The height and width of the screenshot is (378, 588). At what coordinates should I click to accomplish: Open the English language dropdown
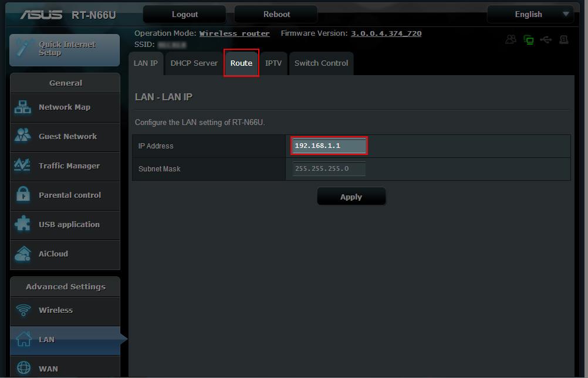tap(530, 14)
